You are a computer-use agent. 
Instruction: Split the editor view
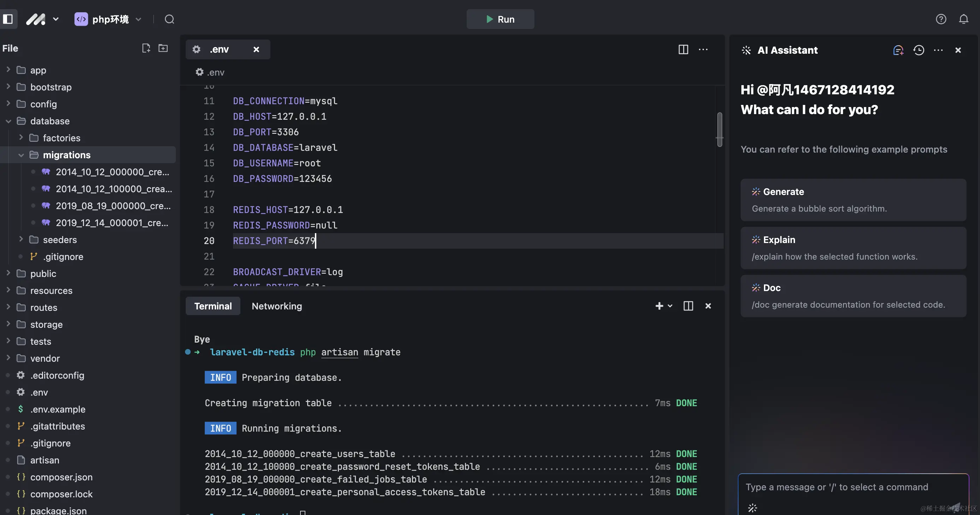click(x=683, y=49)
